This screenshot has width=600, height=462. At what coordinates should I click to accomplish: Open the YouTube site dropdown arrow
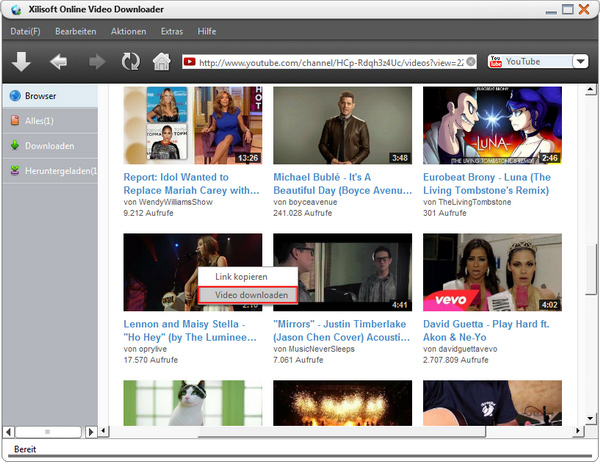click(x=580, y=61)
